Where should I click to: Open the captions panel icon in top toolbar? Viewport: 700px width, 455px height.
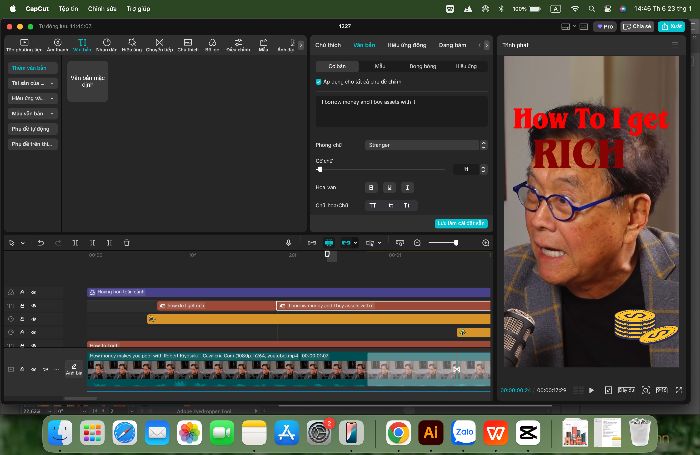[188, 44]
